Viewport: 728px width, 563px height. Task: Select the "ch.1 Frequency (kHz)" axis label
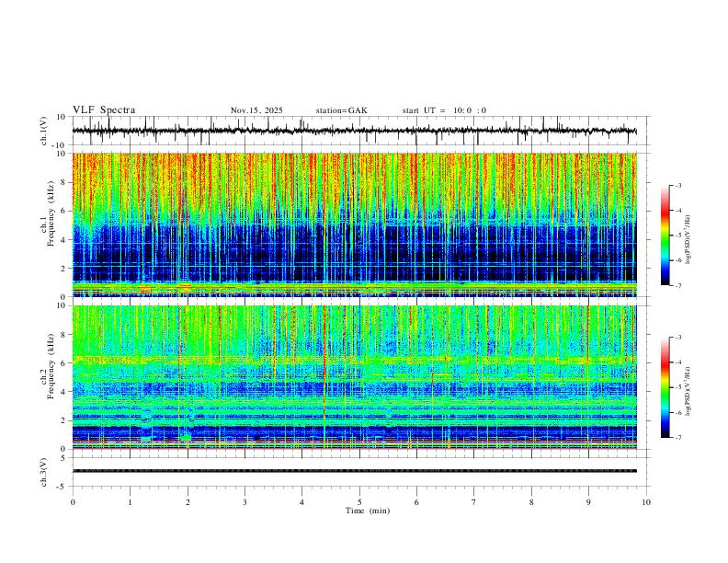coord(48,213)
